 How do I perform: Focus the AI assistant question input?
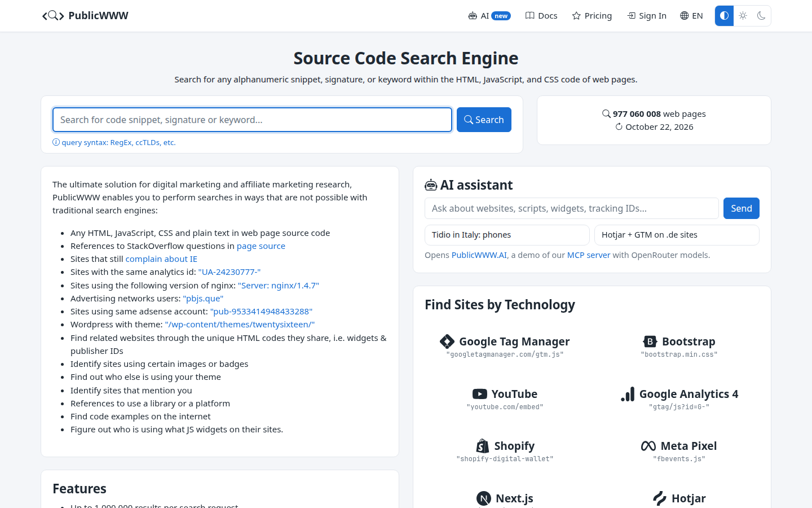coord(572,208)
